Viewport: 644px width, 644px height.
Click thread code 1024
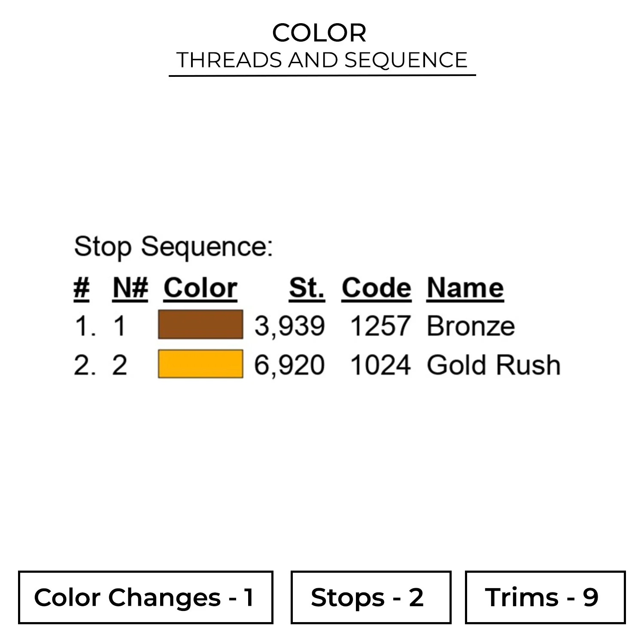[380, 365]
